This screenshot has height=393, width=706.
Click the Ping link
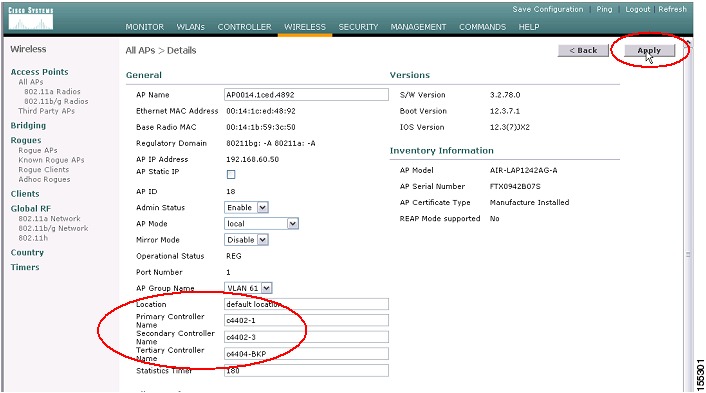pos(604,9)
